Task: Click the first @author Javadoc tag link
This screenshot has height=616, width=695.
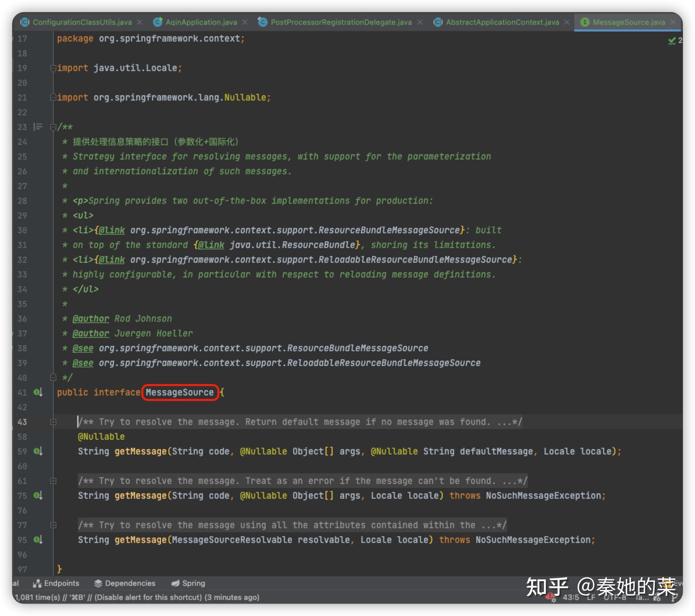Action: [91, 319]
